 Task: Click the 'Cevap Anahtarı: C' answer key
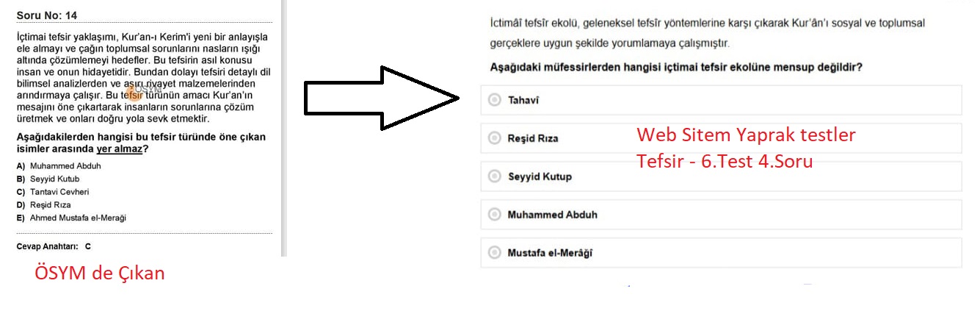pos(54,247)
